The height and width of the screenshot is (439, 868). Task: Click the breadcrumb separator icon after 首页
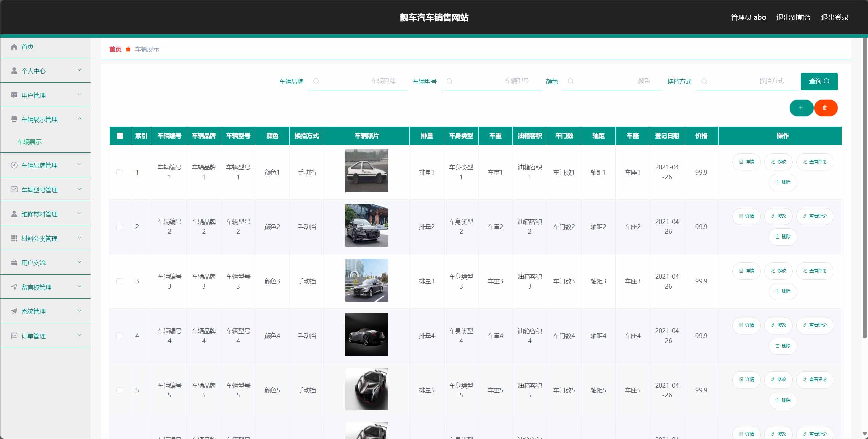[x=128, y=49]
